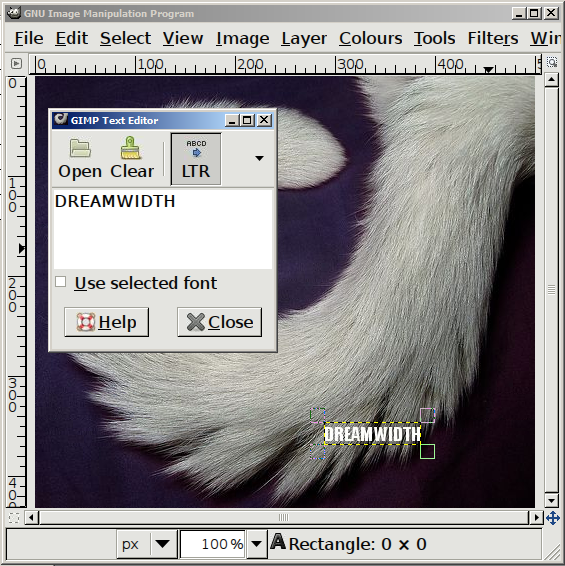Click horizontal scrollbar right arrow

point(536,518)
